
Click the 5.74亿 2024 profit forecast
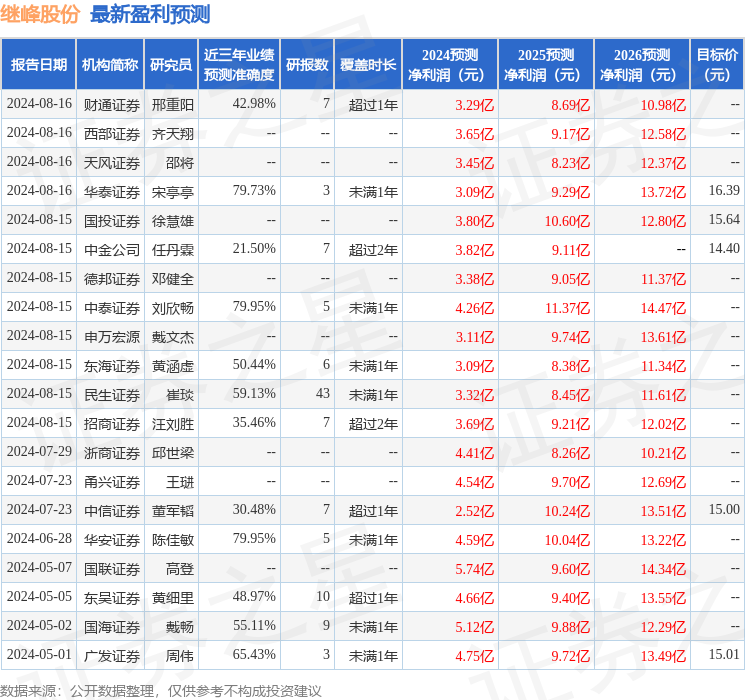point(474,569)
